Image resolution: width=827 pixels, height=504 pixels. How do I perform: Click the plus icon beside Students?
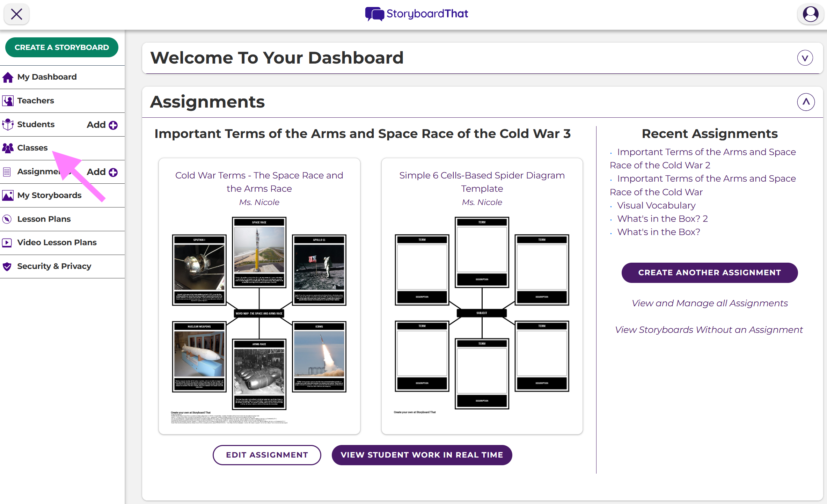click(x=113, y=125)
